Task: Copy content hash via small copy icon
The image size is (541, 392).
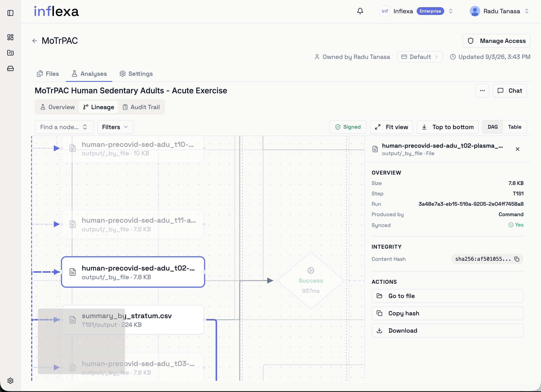Action: point(517,259)
